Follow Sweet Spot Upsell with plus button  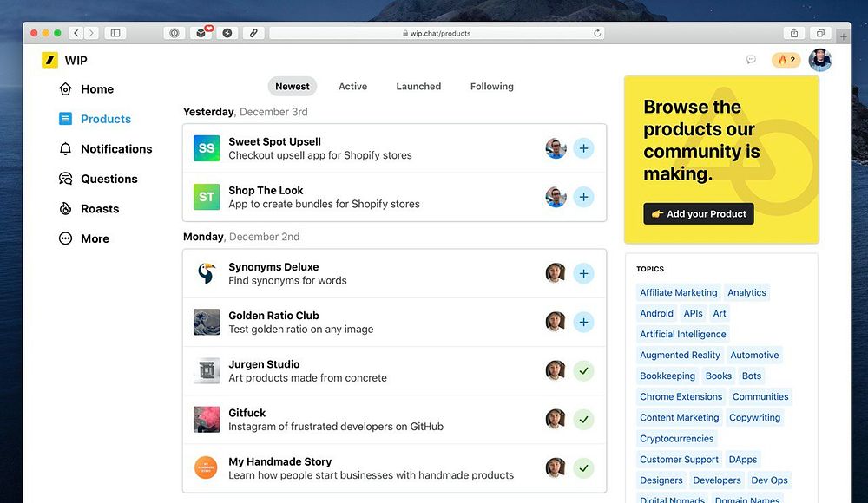[583, 148]
